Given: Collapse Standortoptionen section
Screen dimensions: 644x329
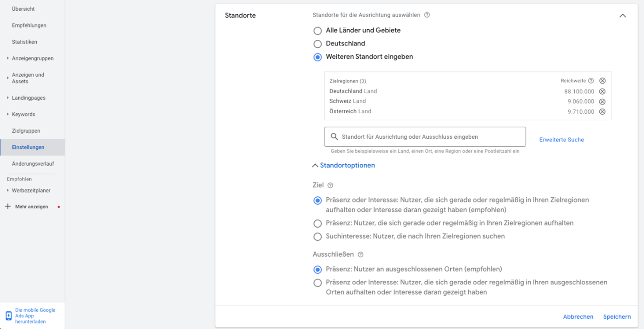Looking at the screenshot, I should coord(343,165).
